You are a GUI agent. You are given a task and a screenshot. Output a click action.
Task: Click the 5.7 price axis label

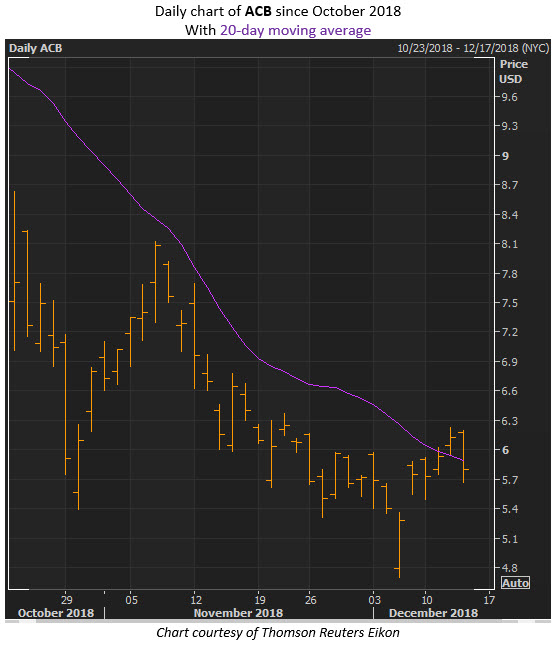509,480
